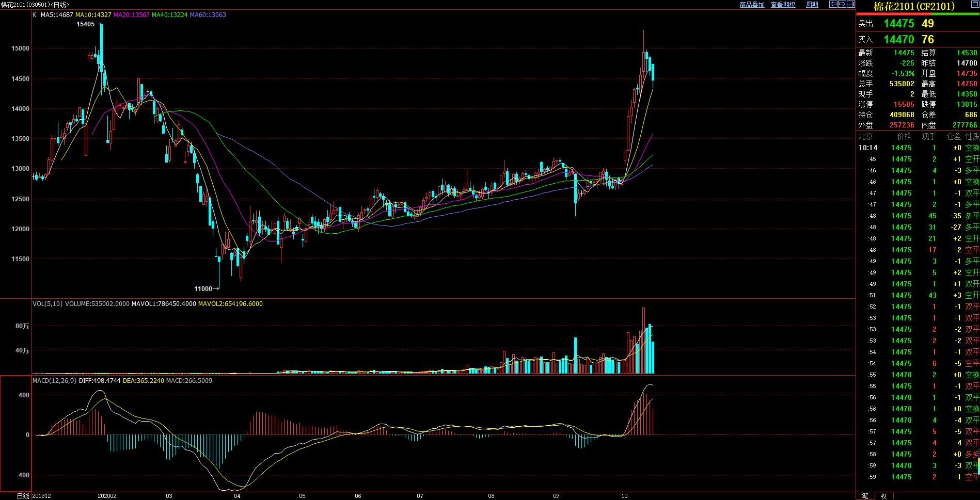Click the 开盘 value 14735
This screenshot has height=500, width=980.
pyautogui.click(x=967, y=73)
